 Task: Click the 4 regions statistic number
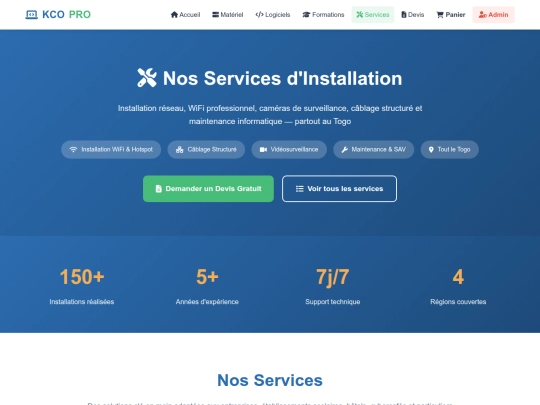(x=458, y=277)
